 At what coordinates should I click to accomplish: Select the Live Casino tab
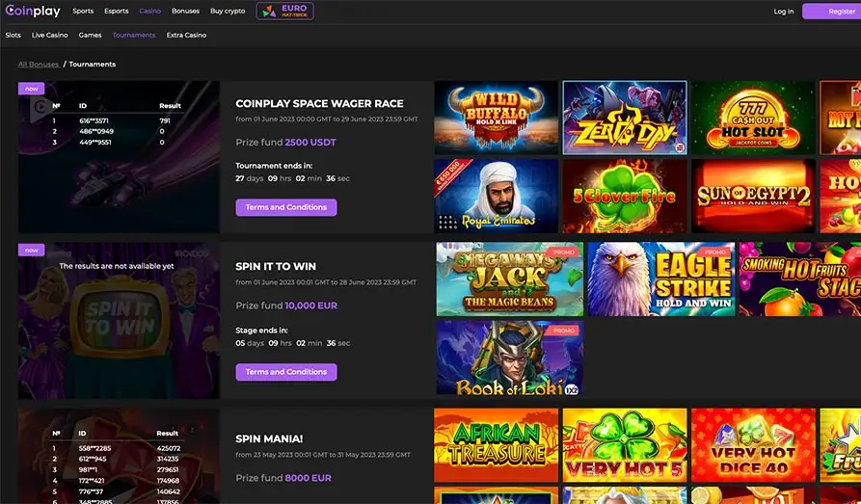(x=50, y=35)
